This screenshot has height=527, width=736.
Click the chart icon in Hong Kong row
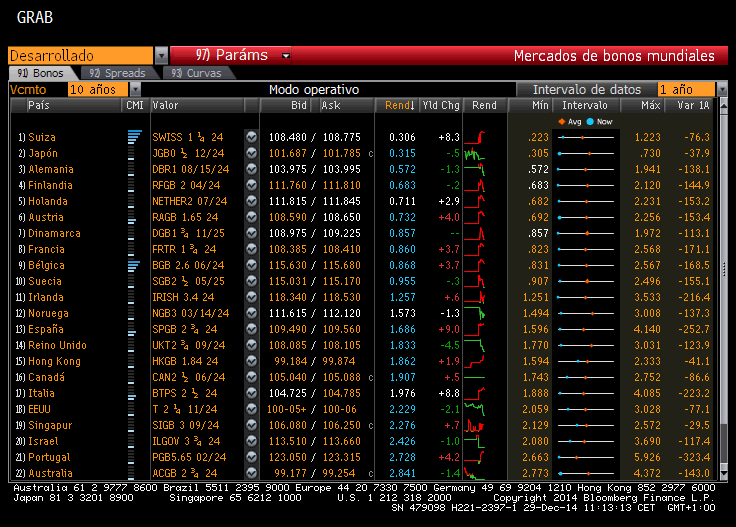tap(252, 361)
